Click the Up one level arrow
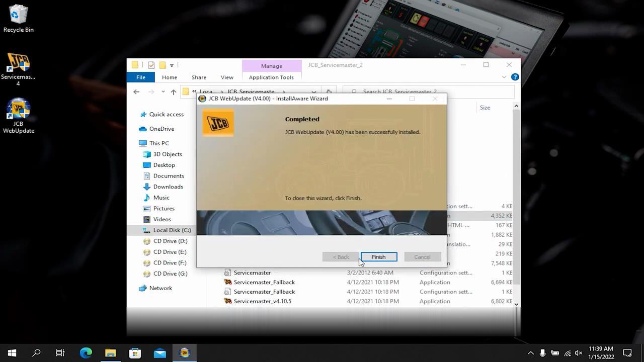The width and height of the screenshot is (644, 362). coord(174,92)
